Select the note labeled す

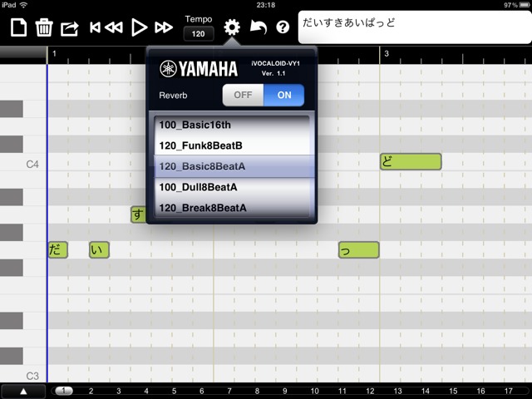139,214
